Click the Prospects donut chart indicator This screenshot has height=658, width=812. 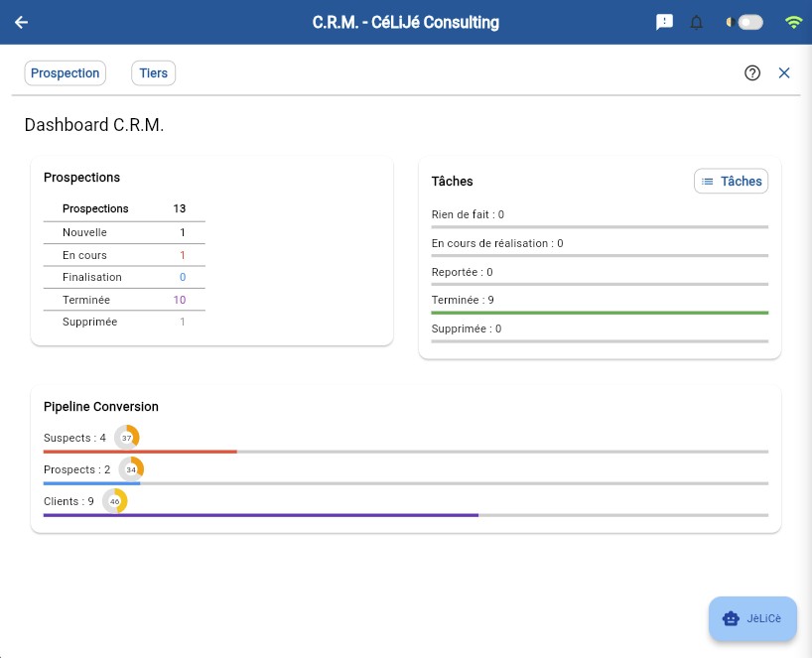(131, 469)
